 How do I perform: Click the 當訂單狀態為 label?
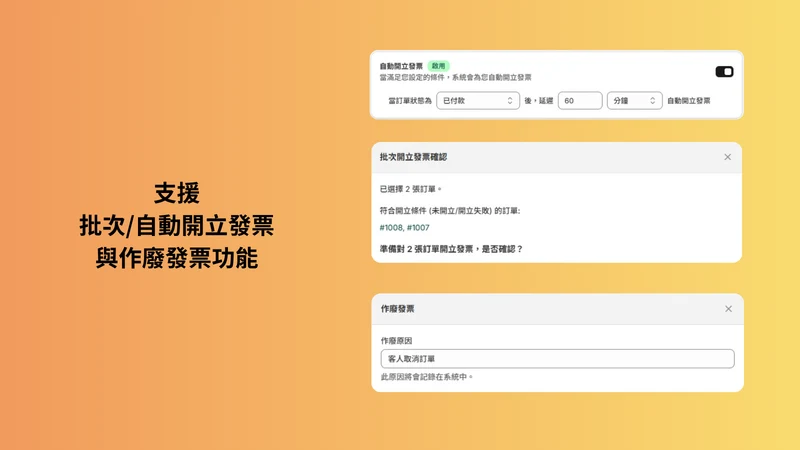(410, 101)
